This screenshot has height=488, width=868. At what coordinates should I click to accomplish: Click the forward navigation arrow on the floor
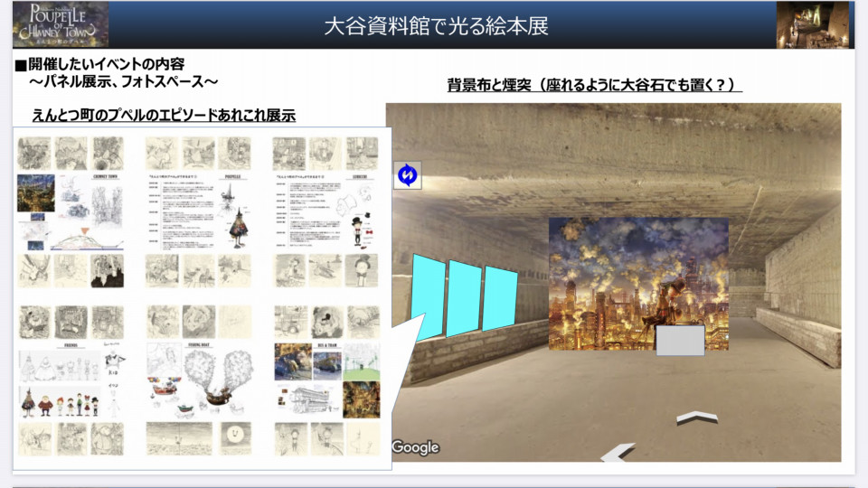pyautogui.click(x=697, y=418)
